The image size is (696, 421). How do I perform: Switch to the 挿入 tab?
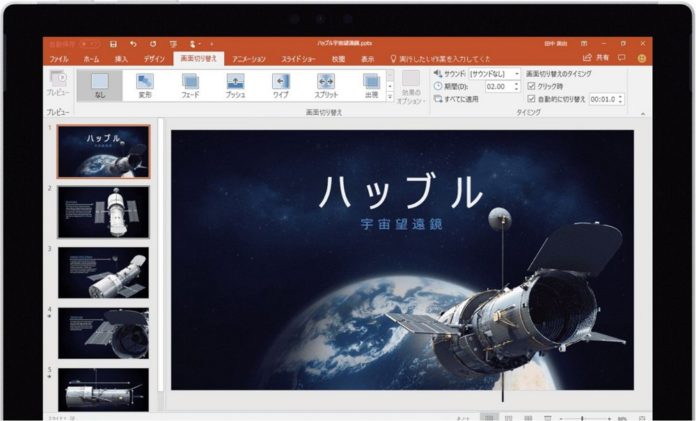tap(121, 59)
